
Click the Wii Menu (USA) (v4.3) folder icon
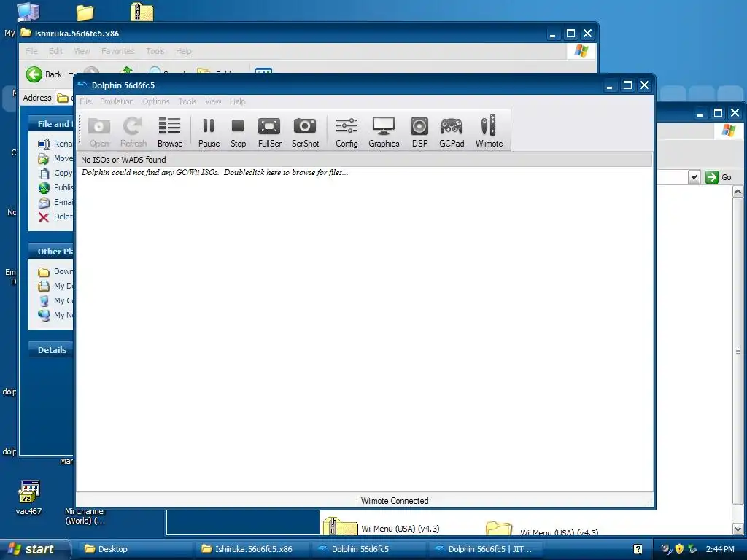(x=498, y=529)
